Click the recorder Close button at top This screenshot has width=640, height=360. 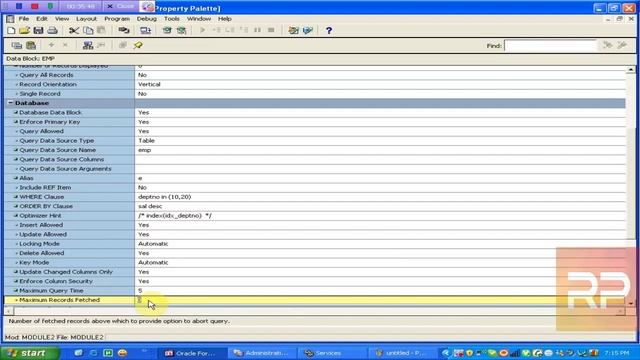[x=121, y=6]
